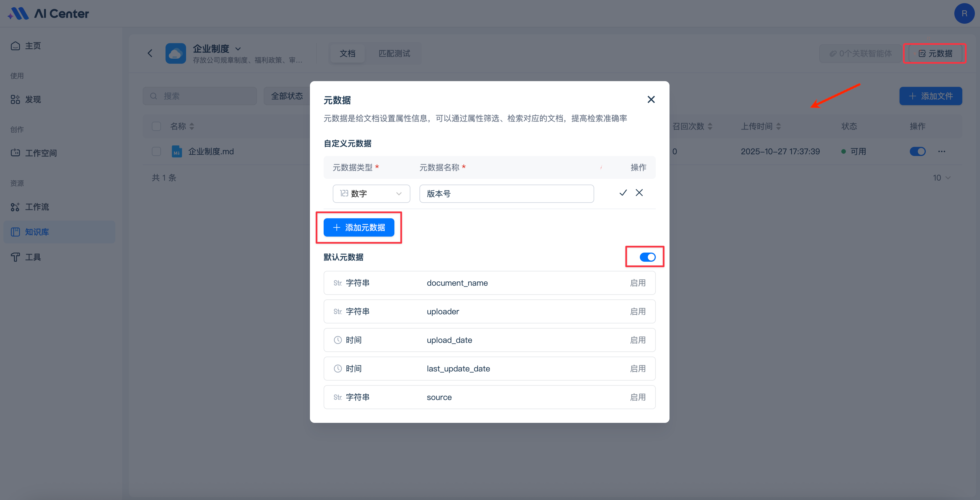Confirm the metadata row with checkmark icon
980x500 pixels.
623,193
